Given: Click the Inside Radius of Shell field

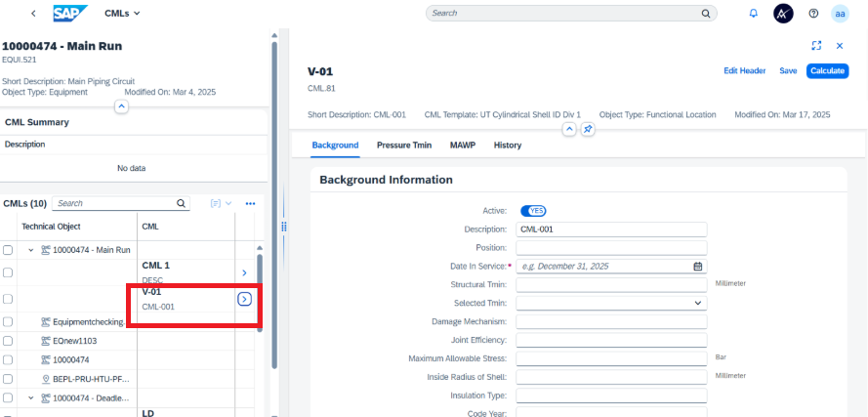Looking at the screenshot, I should coord(611,377).
